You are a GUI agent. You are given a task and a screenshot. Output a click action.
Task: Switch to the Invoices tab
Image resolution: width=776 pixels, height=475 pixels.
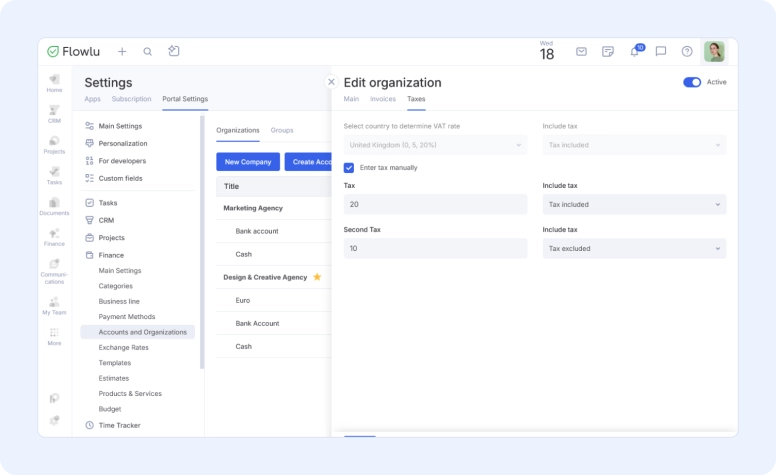click(x=383, y=99)
